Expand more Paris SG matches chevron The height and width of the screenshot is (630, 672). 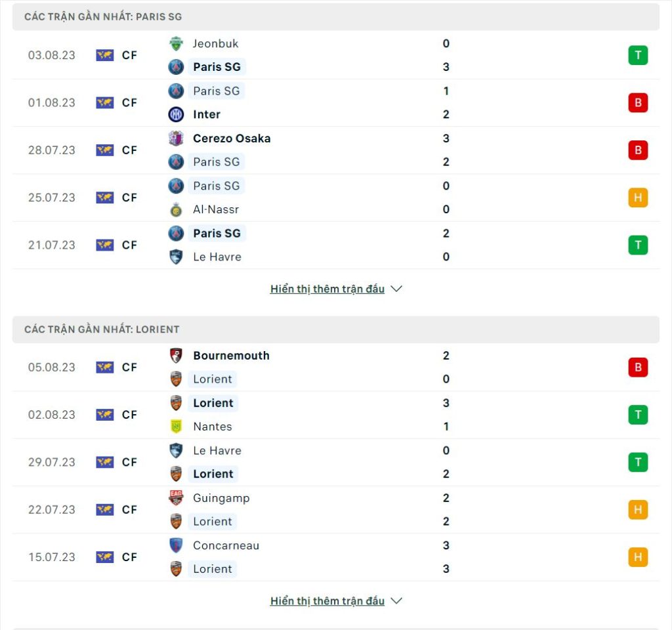click(x=396, y=289)
